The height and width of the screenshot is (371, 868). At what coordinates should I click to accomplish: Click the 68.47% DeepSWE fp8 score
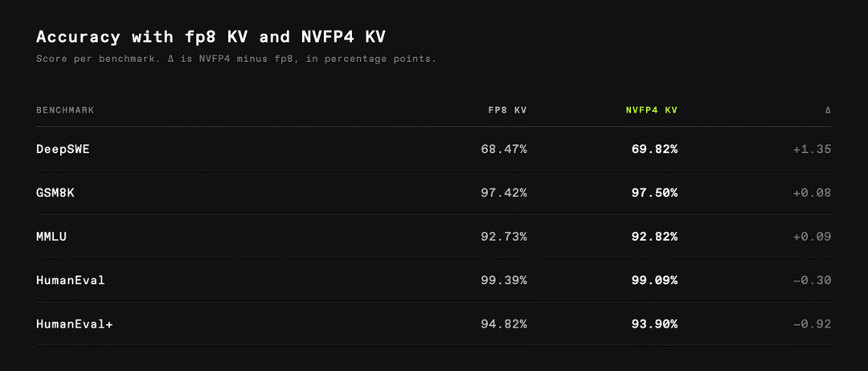(504, 149)
